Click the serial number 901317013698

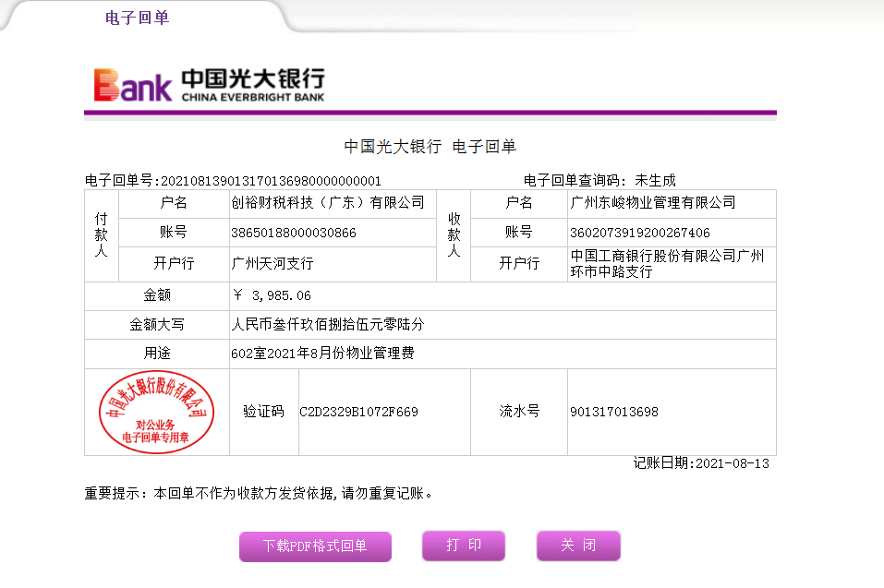614,412
